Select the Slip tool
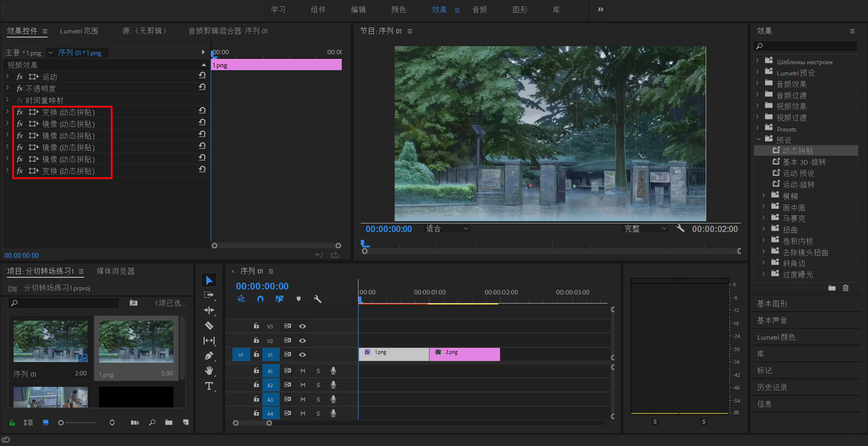Image resolution: width=868 pixels, height=446 pixels. click(209, 340)
